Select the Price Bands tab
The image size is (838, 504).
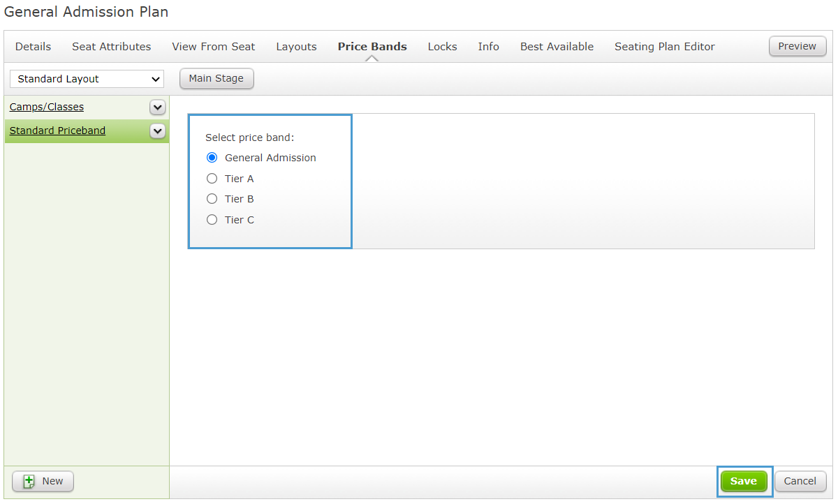(372, 47)
